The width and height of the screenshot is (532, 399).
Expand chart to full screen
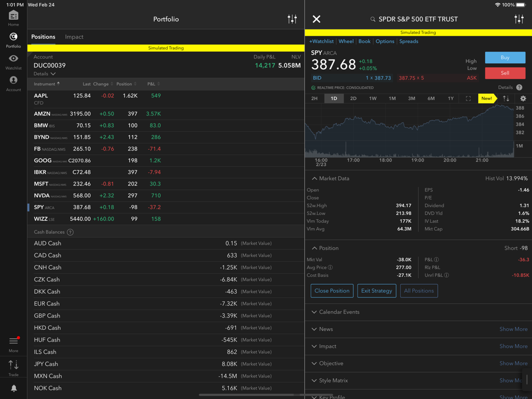coord(468,98)
